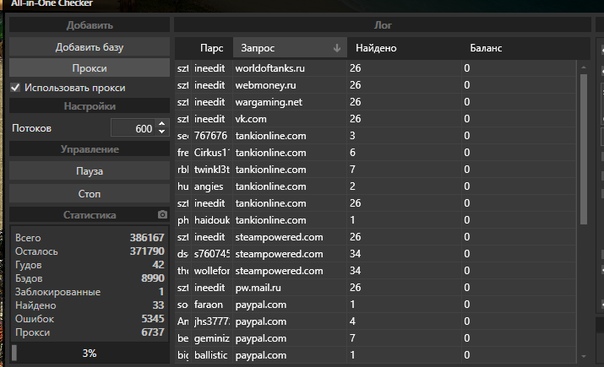The height and width of the screenshot is (367, 604).
Task: Click the camera icon in Статистика header
Action: [163, 215]
